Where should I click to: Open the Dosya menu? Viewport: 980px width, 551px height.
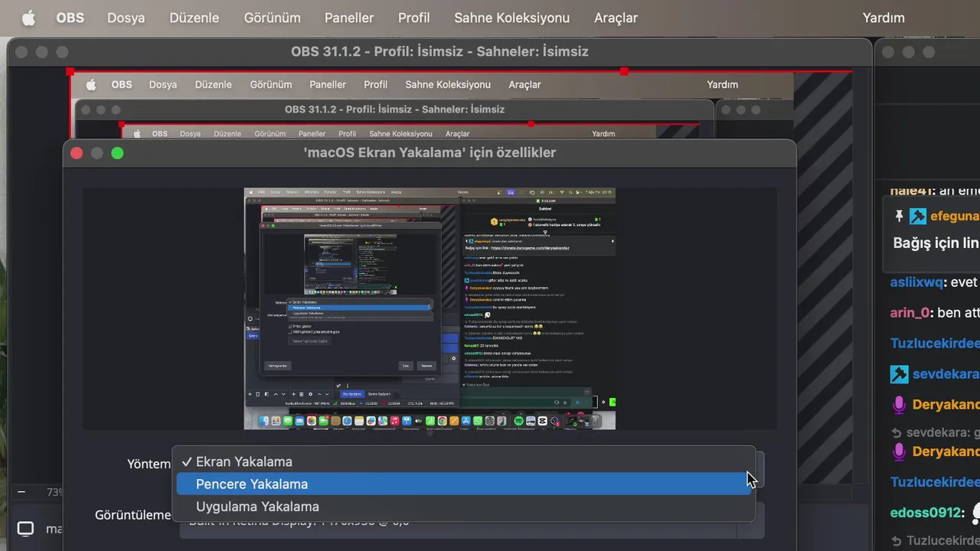[126, 18]
